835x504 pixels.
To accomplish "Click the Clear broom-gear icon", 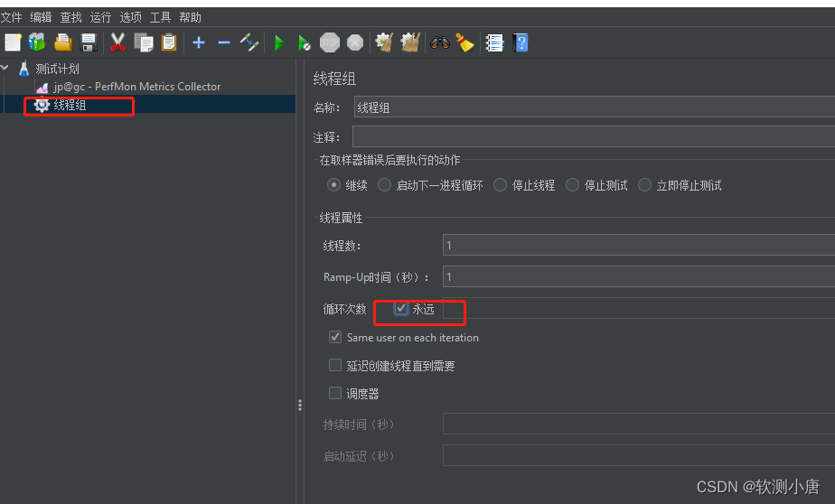I will pos(384,42).
